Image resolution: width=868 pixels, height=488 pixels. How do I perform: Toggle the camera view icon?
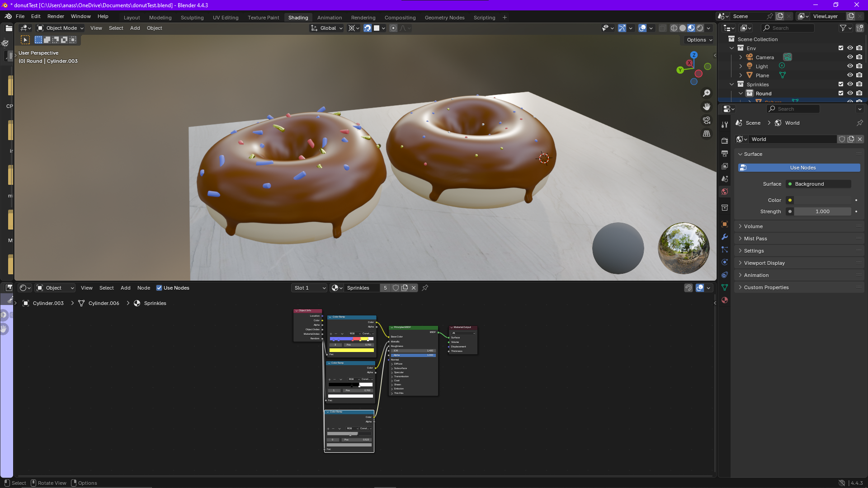[x=707, y=120]
